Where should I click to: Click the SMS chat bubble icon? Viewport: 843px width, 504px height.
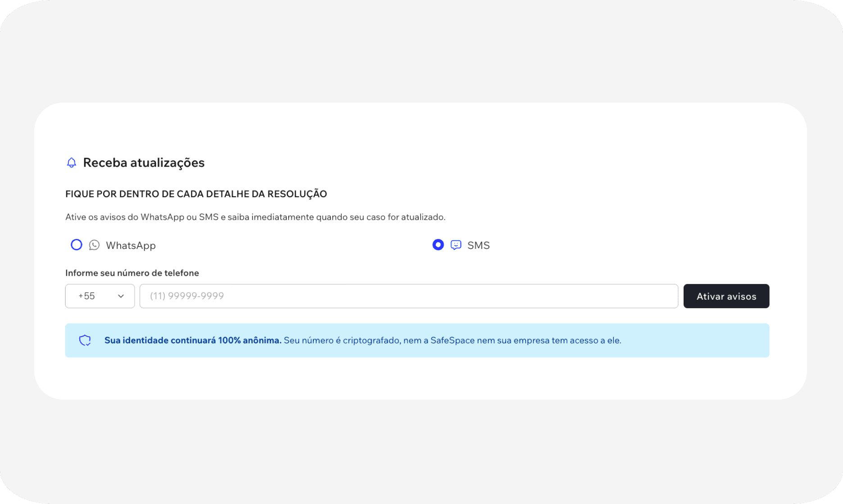point(456,245)
